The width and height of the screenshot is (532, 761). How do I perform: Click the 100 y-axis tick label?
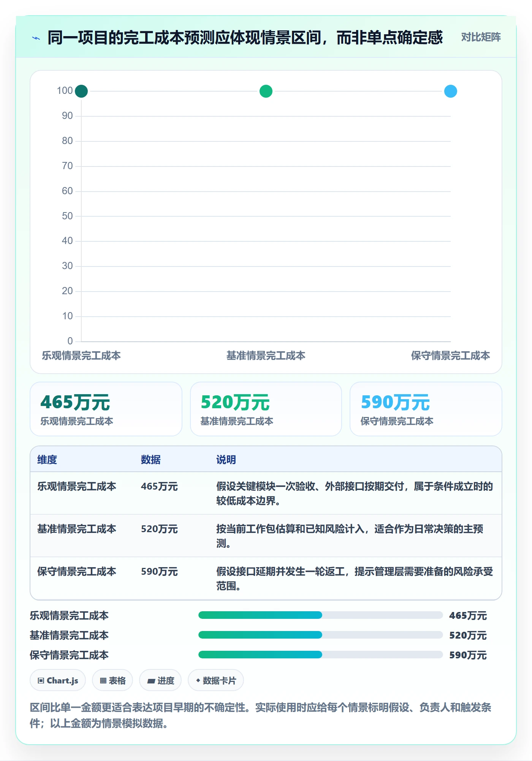pyautogui.click(x=65, y=91)
